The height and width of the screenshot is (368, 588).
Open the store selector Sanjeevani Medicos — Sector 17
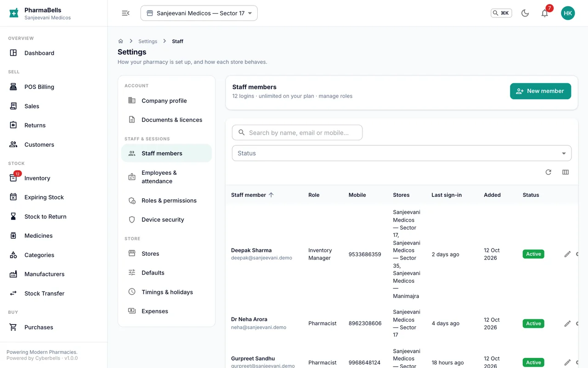199,13
